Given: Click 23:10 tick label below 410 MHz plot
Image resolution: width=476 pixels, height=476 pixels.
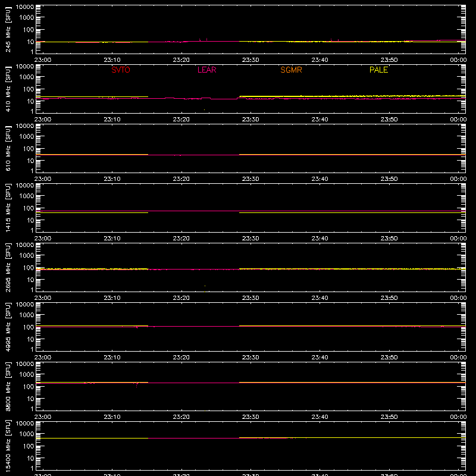Looking at the screenshot, I should coord(112,120).
